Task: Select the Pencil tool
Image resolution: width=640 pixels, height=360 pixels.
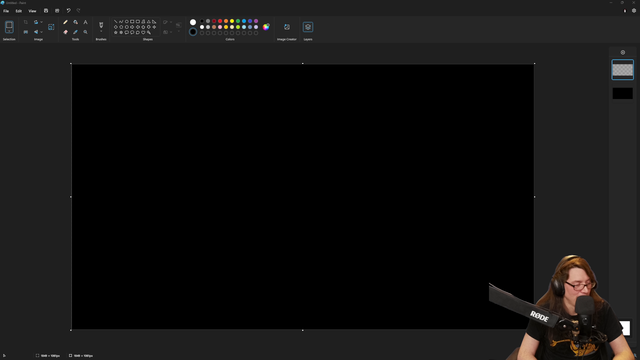Action: click(65, 22)
